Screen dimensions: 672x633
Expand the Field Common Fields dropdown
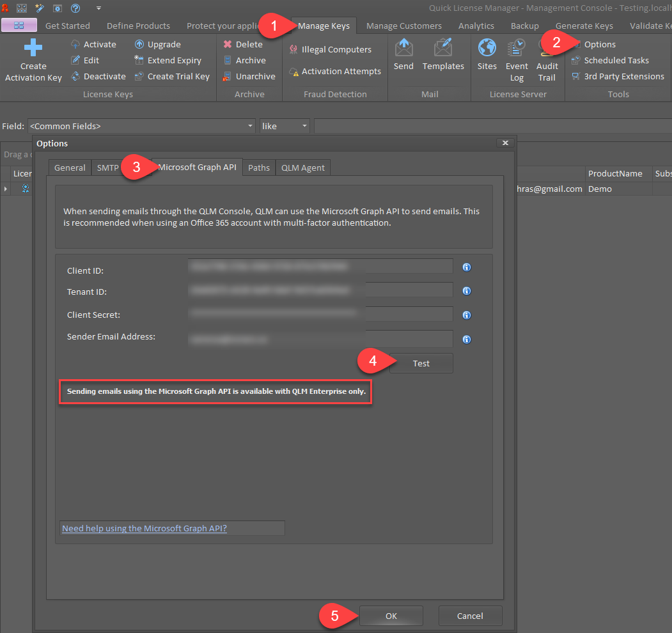click(x=251, y=127)
